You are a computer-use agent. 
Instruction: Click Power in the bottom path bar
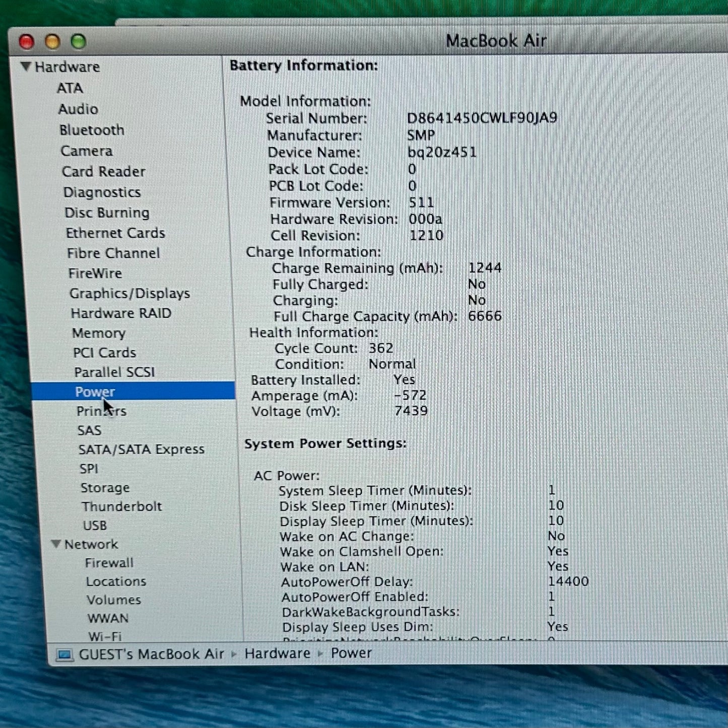click(x=351, y=653)
